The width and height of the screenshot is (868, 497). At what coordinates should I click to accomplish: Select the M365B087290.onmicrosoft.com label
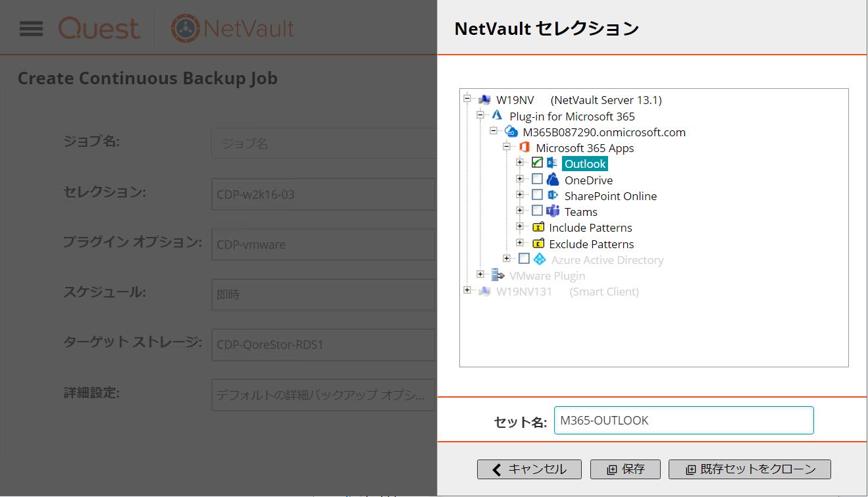coord(604,132)
